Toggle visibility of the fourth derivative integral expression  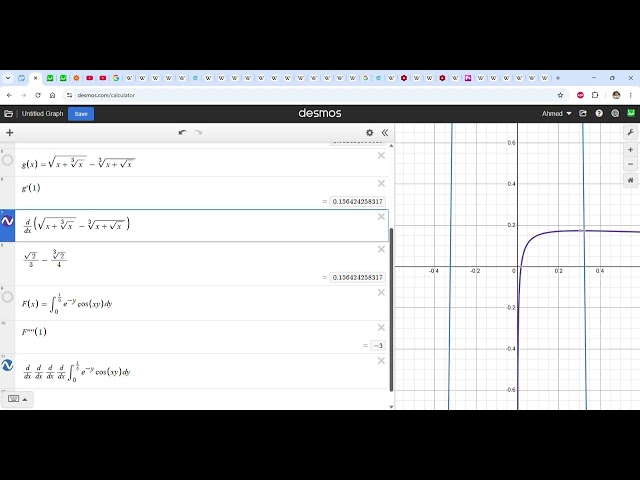pyautogui.click(x=7, y=365)
